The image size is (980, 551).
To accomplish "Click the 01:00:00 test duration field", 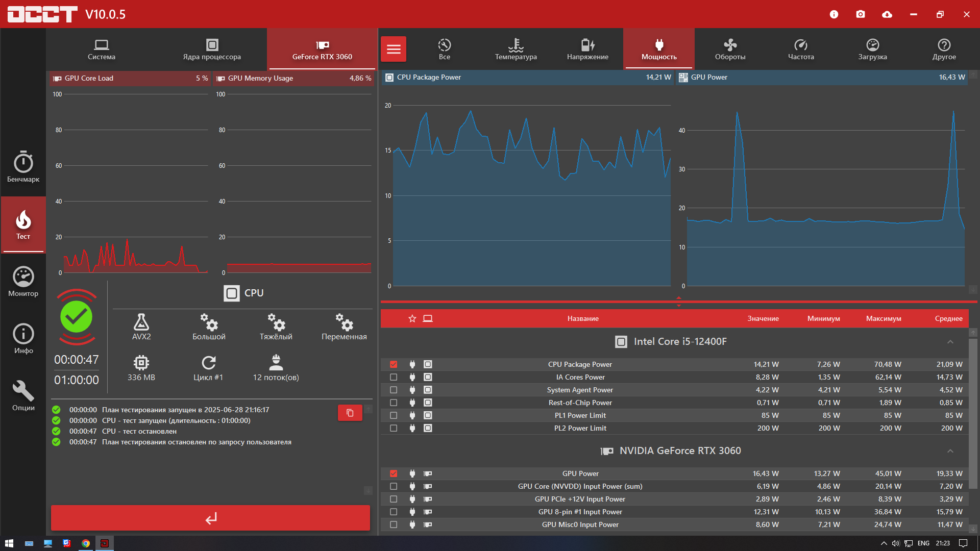I will click(77, 380).
